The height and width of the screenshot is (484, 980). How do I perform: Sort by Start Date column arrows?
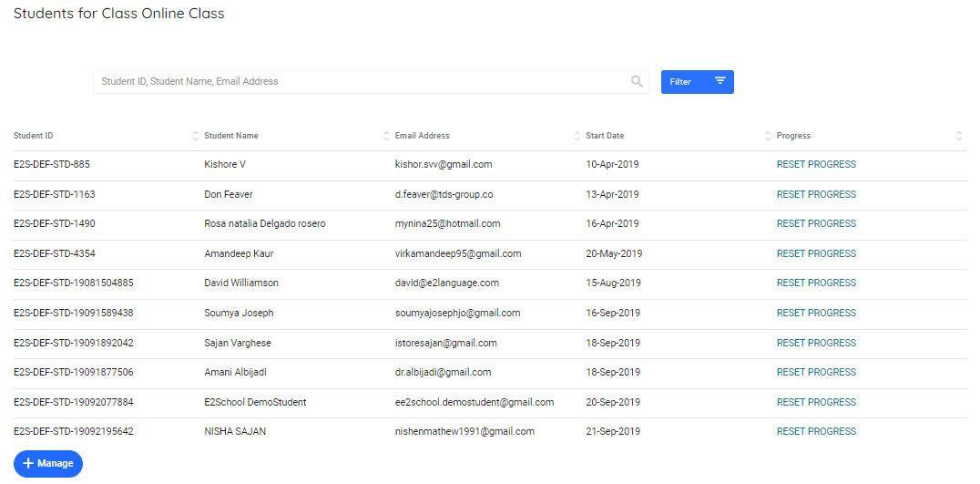tap(768, 136)
